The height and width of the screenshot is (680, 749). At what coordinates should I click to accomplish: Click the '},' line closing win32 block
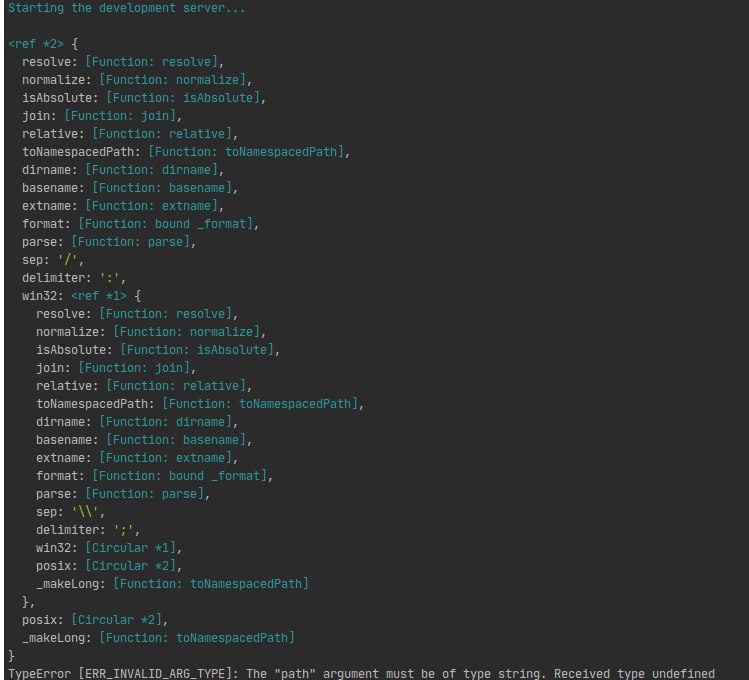(x=28, y=602)
